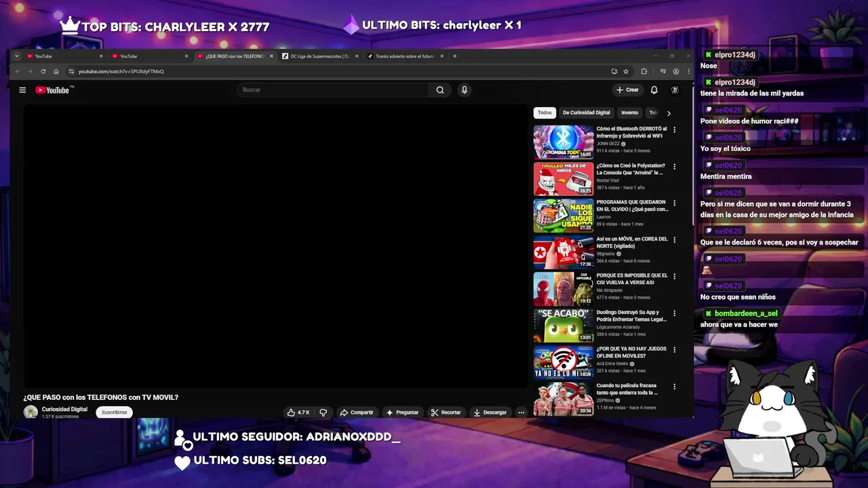Open the tab search chevron dropdown
Screen dimensions: 868x488
click(x=17, y=56)
